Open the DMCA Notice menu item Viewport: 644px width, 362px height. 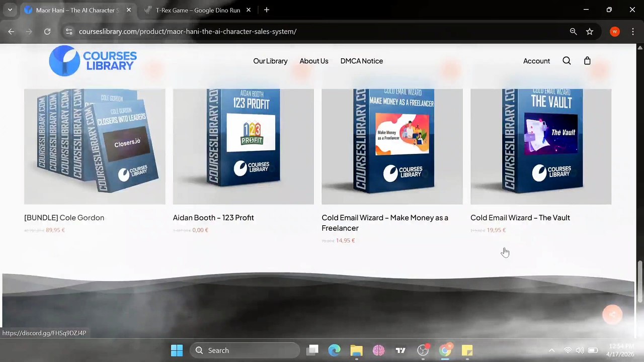[362, 61]
